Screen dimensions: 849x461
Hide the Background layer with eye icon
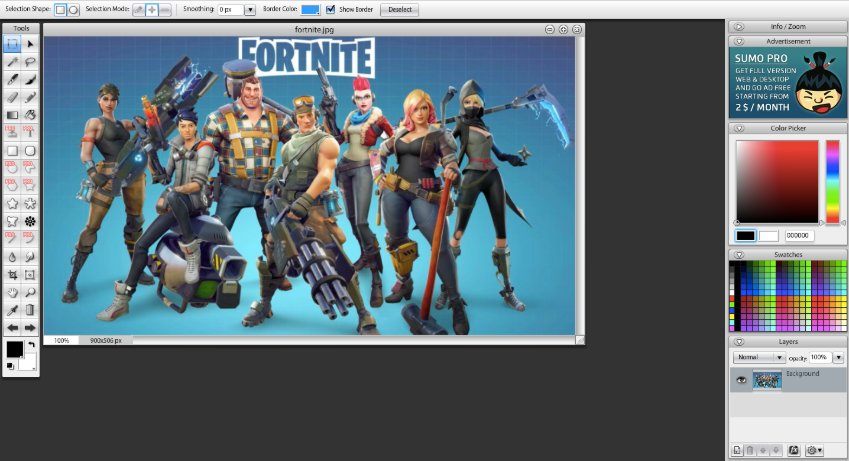(x=741, y=380)
